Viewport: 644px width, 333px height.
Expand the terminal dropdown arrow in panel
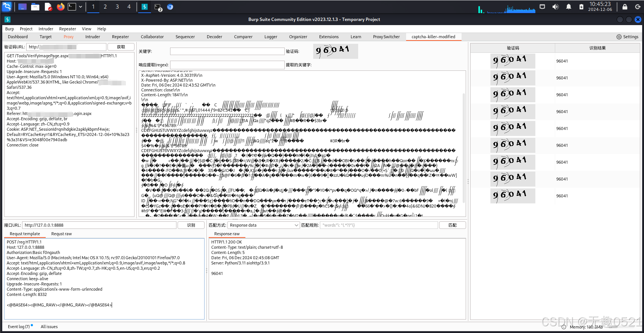[80, 7]
